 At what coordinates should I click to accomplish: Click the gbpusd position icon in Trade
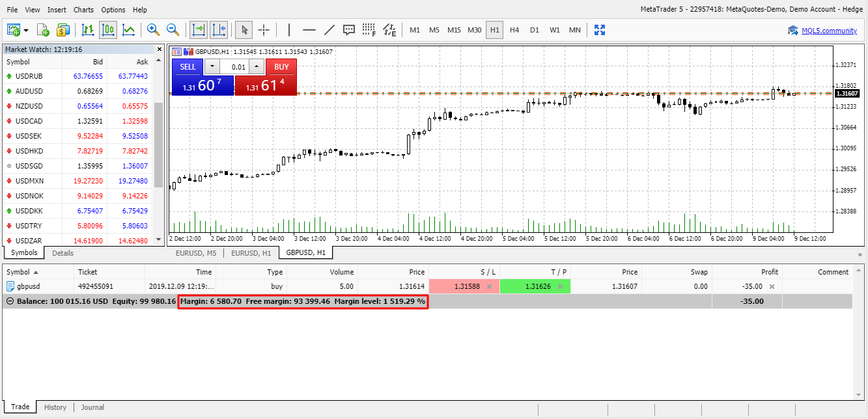coord(10,286)
